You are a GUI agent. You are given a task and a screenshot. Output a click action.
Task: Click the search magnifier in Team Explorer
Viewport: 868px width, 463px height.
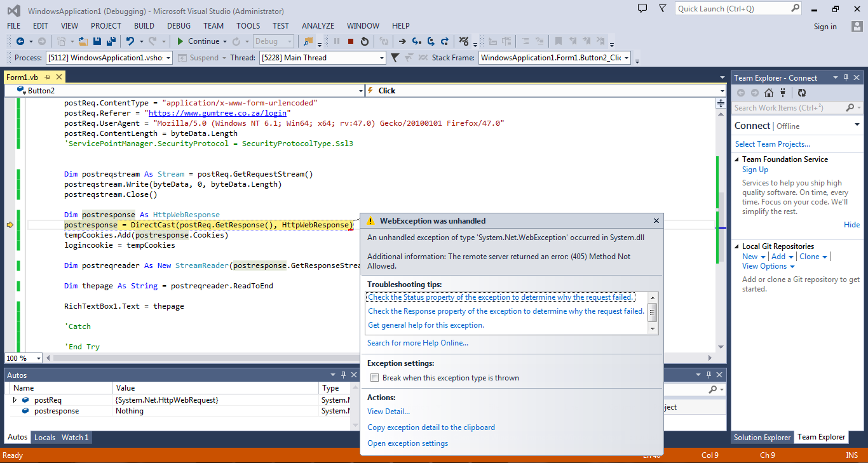pos(850,108)
